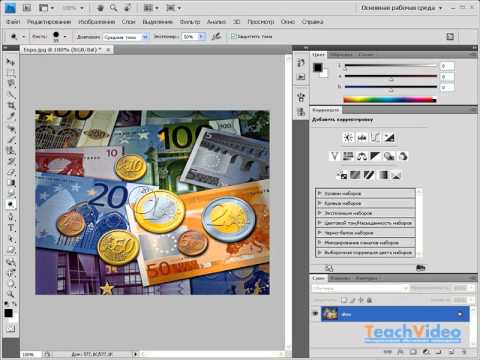This screenshot has width=480, height=360.
Task: Select the Eyedropper tool
Action: [x=11, y=116]
